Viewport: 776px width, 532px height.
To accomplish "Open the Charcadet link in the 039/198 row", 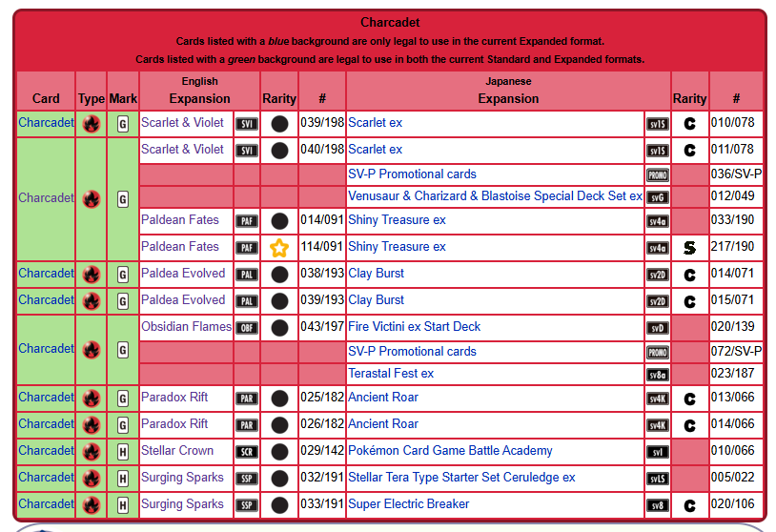I will (46, 122).
